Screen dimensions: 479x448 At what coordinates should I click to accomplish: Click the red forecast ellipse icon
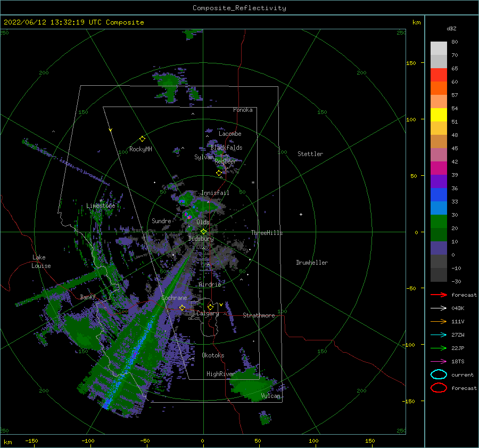coord(439,388)
